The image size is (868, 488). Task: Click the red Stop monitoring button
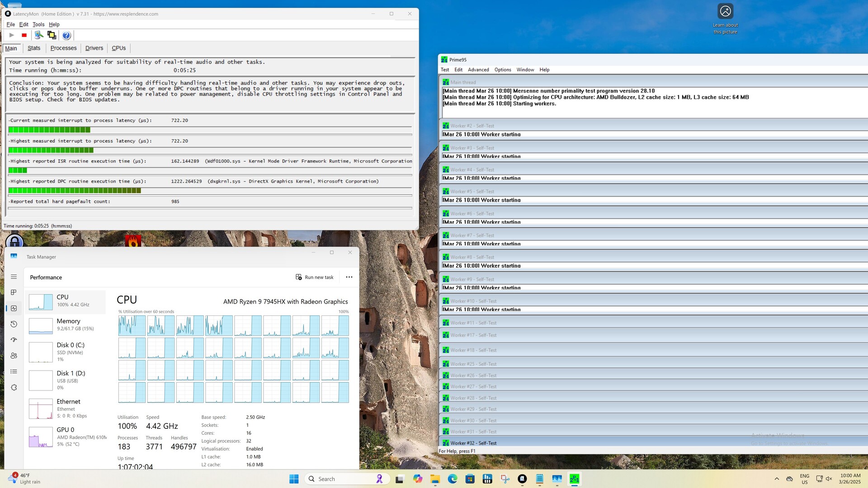24,35
